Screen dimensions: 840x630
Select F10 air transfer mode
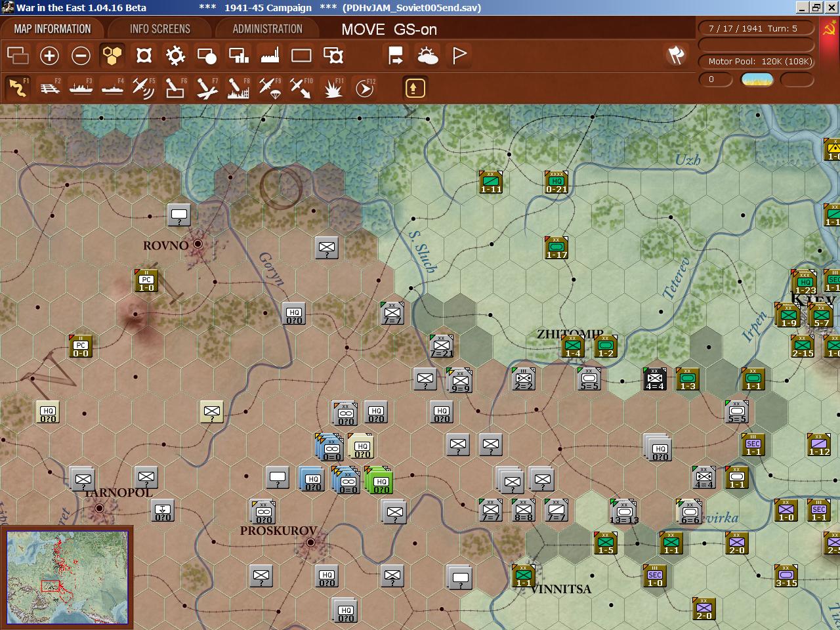click(301, 88)
